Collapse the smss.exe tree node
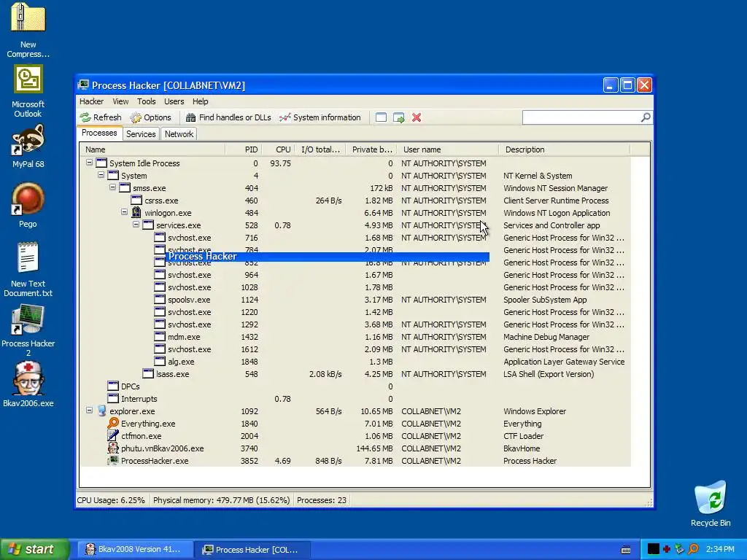Image resolution: width=747 pixels, height=560 pixels. point(113,187)
